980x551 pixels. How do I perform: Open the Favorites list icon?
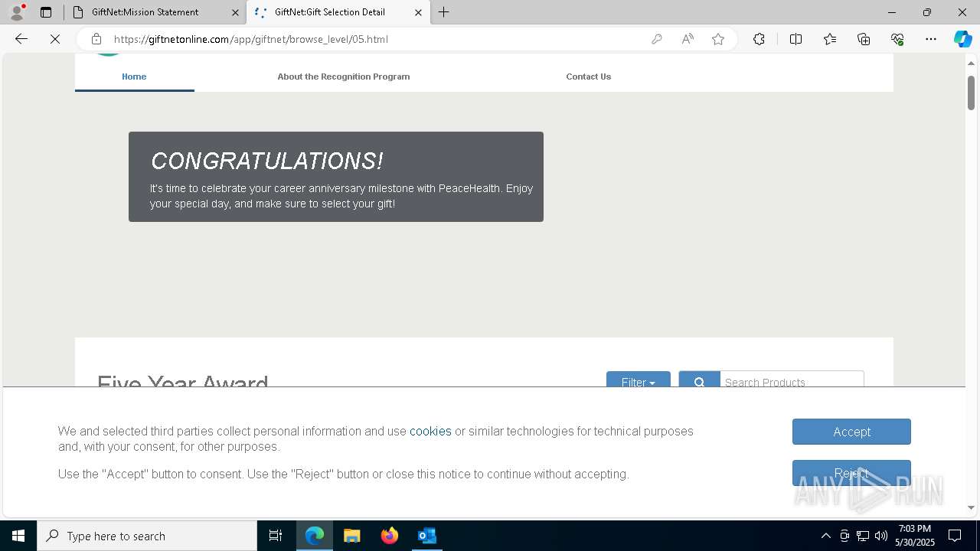click(830, 39)
